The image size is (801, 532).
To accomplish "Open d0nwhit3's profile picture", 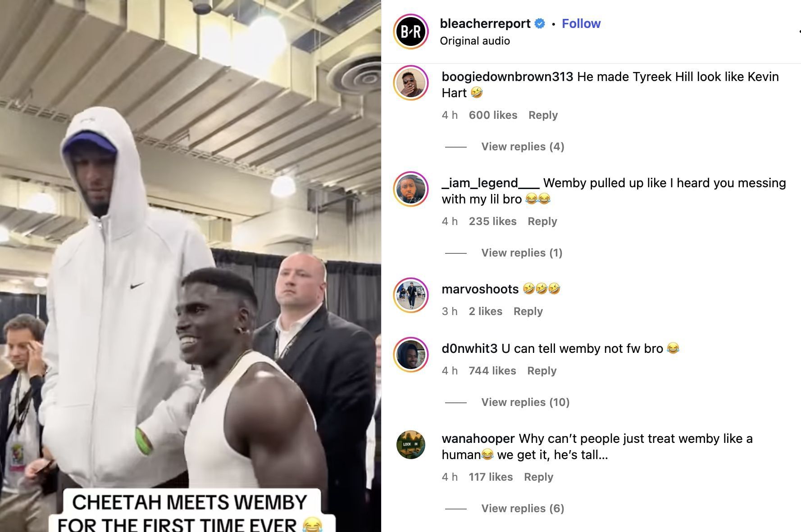I will point(410,355).
